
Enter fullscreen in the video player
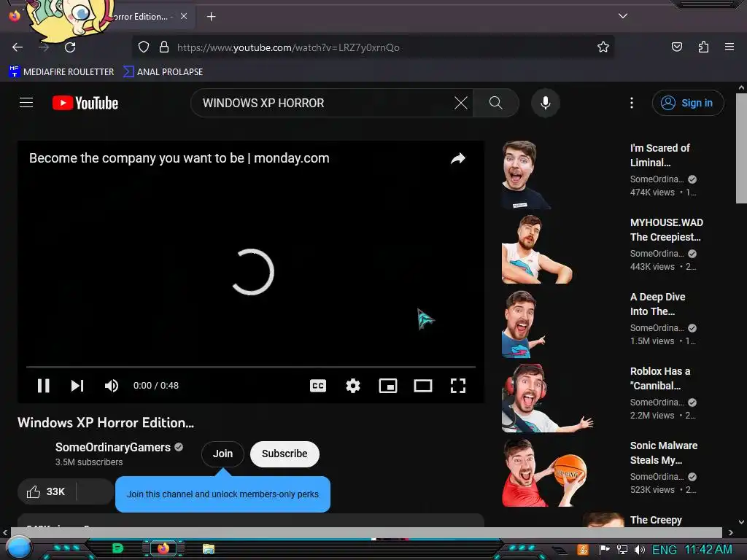458,386
